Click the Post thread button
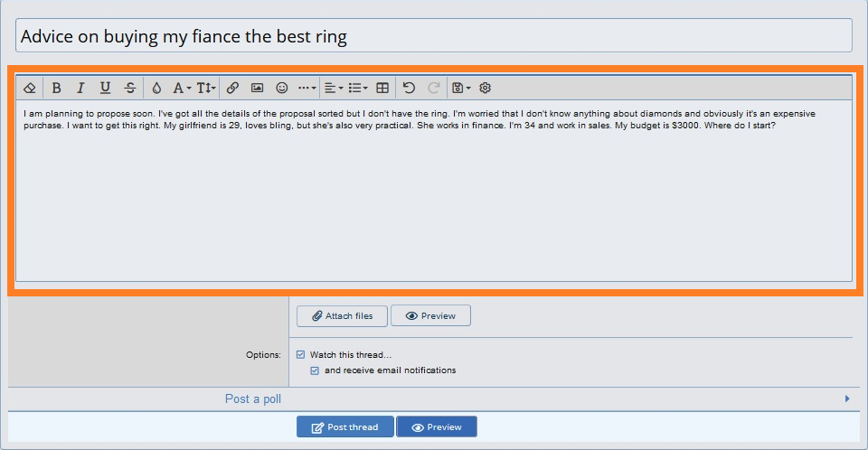Viewport: 868px width, 450px height. click(x=344, y=427)
